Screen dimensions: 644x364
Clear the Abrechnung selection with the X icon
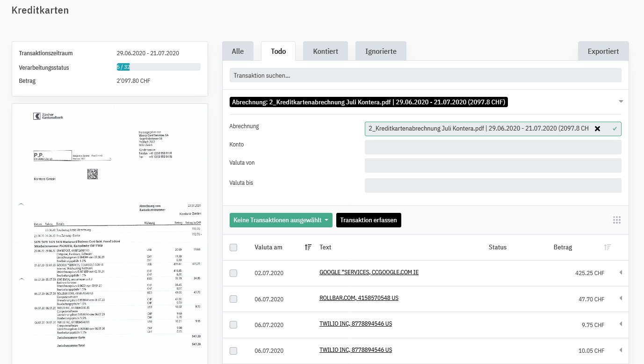pos(597,129)
